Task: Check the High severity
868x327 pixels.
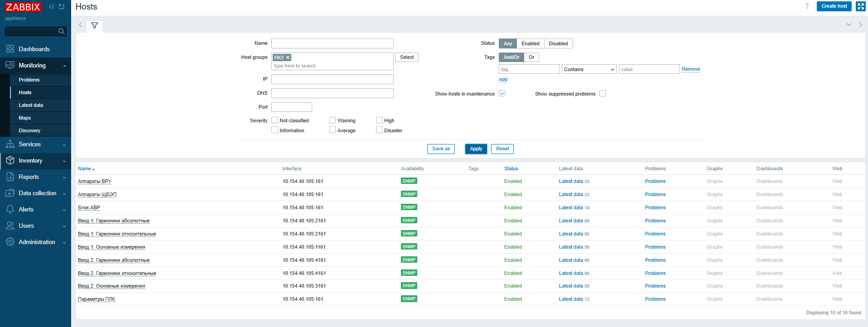Action: coord(379,120)
